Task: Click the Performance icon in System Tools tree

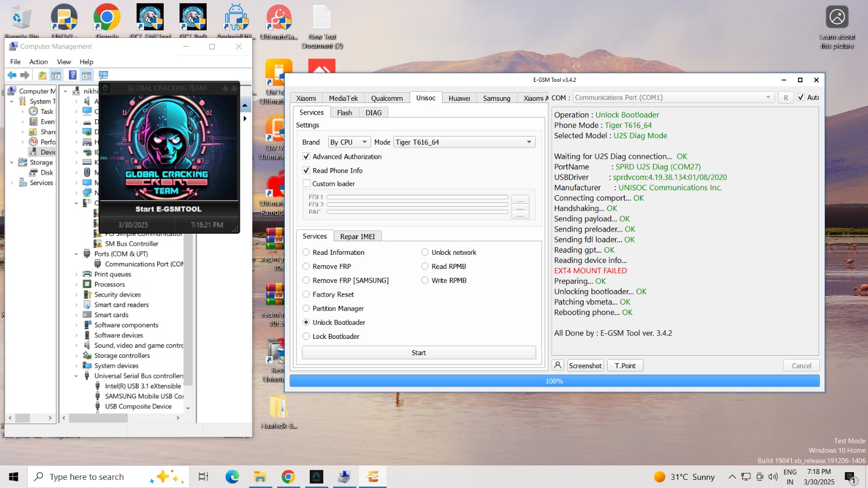Action: (x=33, y=142)
